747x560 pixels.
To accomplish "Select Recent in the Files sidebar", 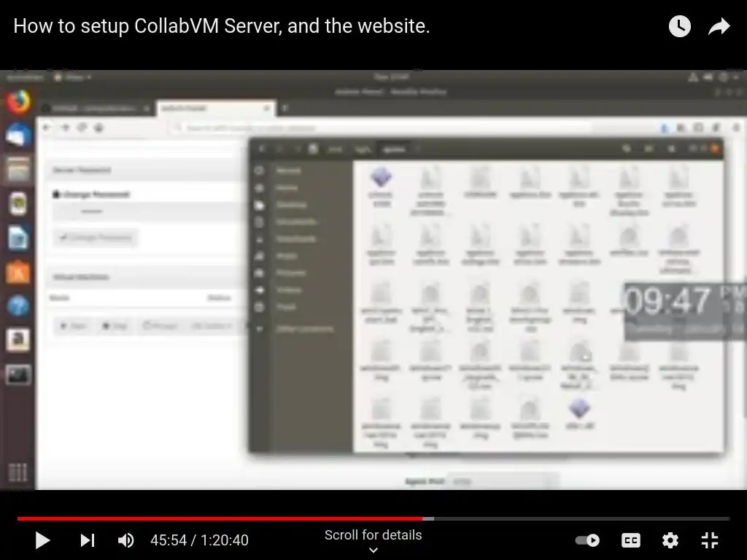I will (288, 171).
